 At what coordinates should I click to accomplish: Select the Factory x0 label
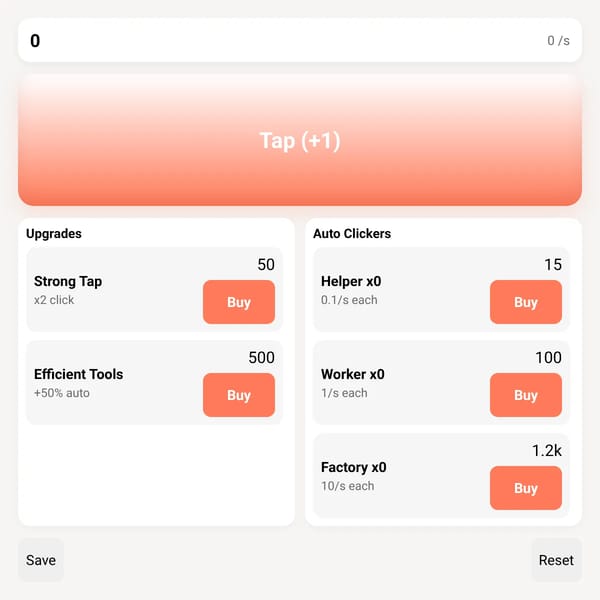point(354,467)
